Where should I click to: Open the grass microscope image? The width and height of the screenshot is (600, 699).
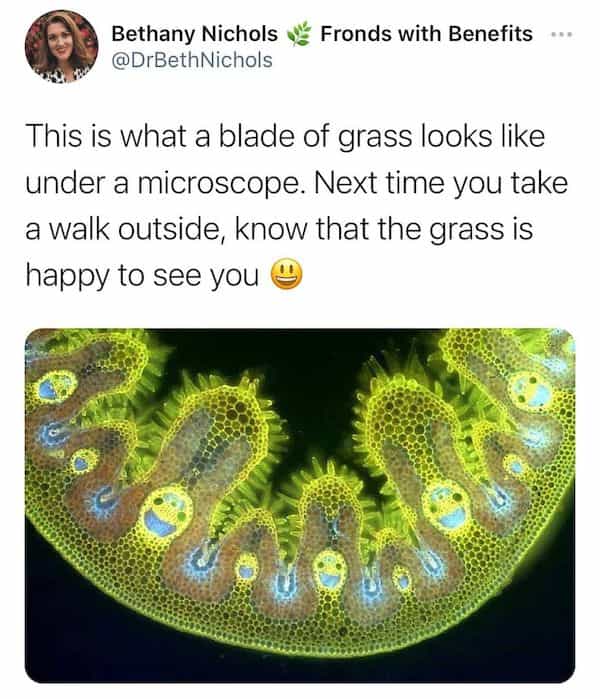tap(300, 505)
